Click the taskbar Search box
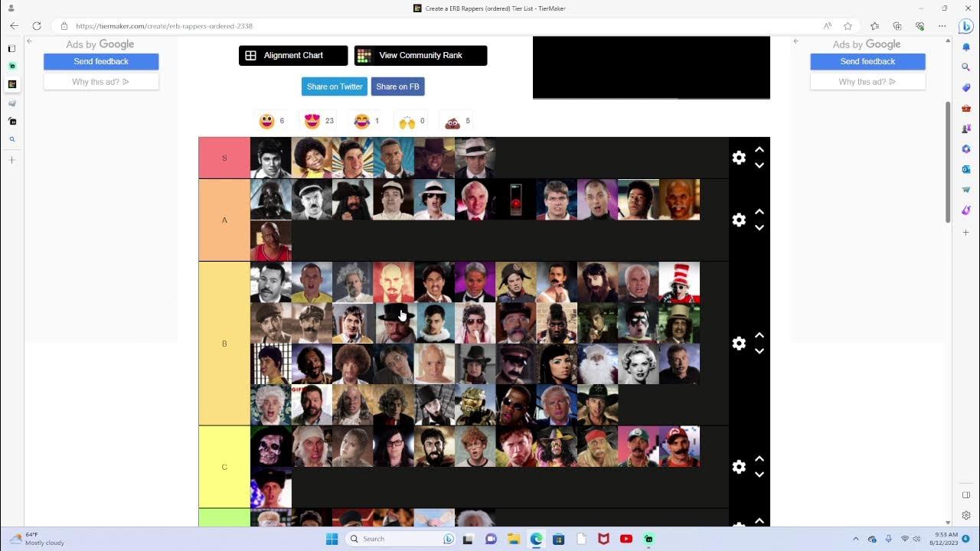The height and width of the screenshot is (551, 980). (401, 539)
